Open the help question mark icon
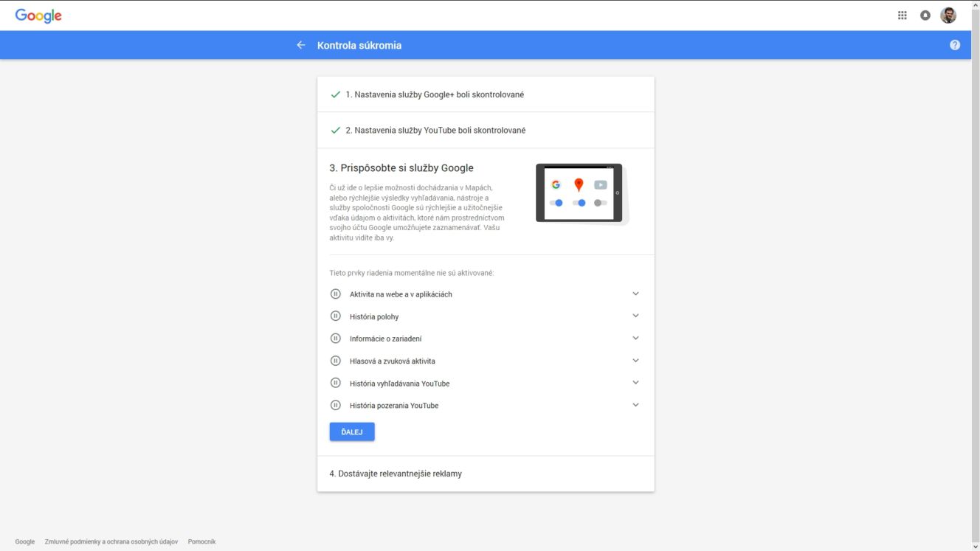Image resolution: width=980 pixels, height=551 pixels. (x=955, y=45)
